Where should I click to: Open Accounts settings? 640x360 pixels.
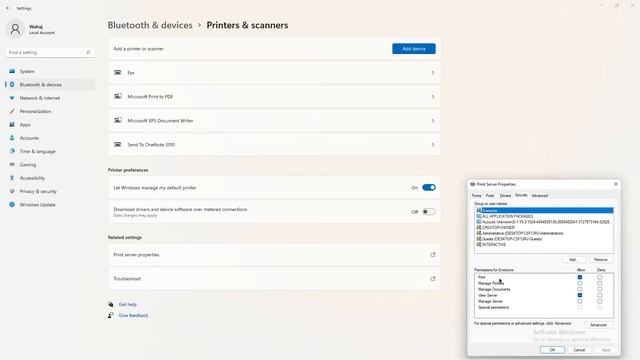(x=29, y=138)
